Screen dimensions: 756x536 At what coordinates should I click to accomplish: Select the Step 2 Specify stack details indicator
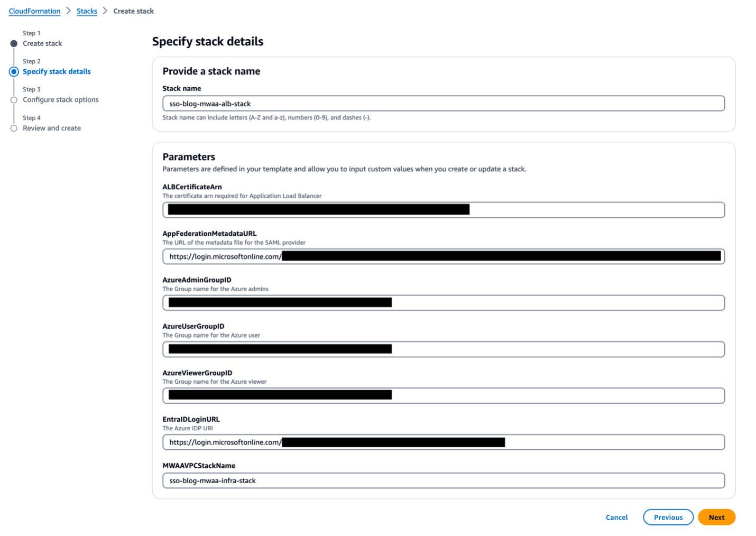pos(14,71)
